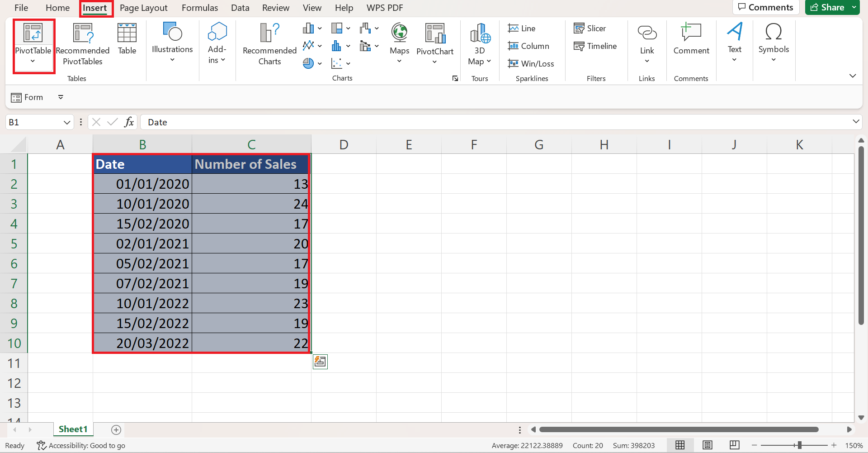This screenshot has height=453, width=868.
Task: Open the Data ribbon tab
Action: (x=240, y=8)
